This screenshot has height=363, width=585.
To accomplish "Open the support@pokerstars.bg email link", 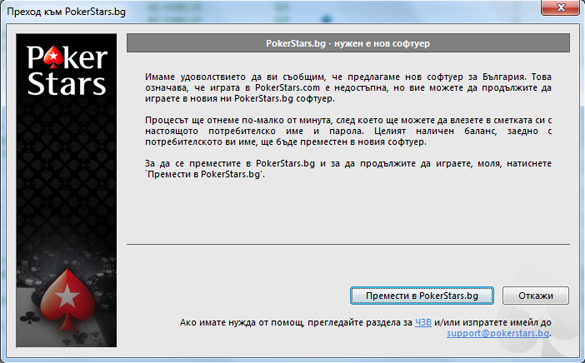I will 498,333.
